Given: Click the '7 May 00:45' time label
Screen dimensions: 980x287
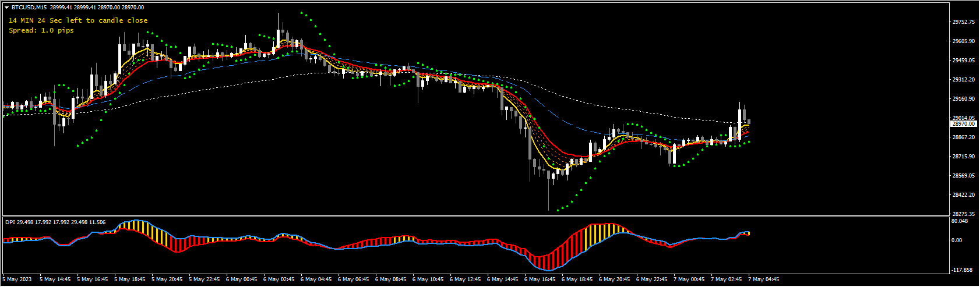Looking at the screenshot, I should (689, 279).
